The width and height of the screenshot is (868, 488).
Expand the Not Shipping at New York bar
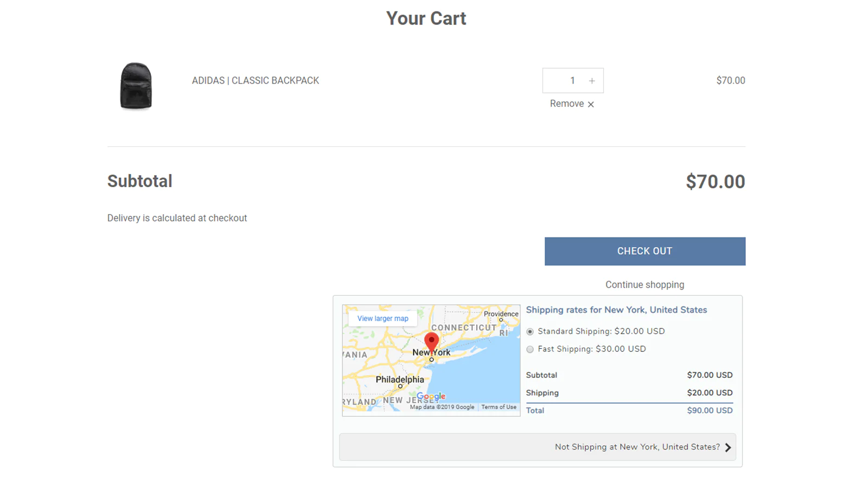tap(537, 447)
